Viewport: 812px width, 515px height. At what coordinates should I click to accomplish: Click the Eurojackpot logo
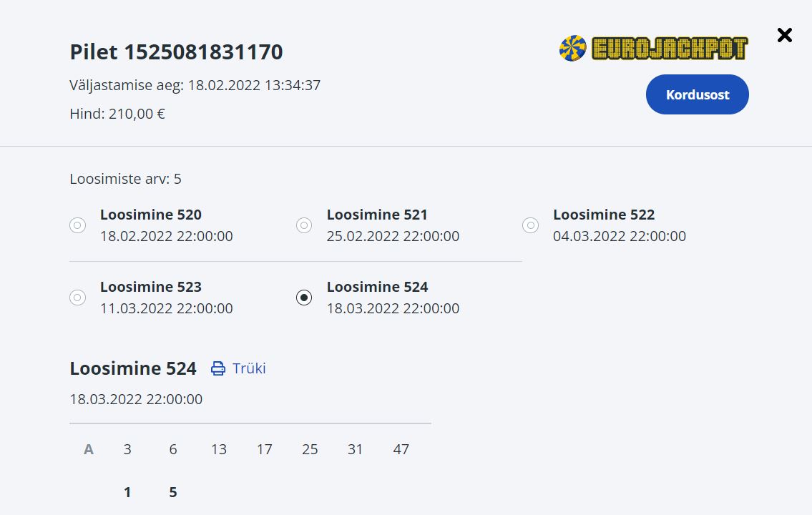(x=653, y=49)
